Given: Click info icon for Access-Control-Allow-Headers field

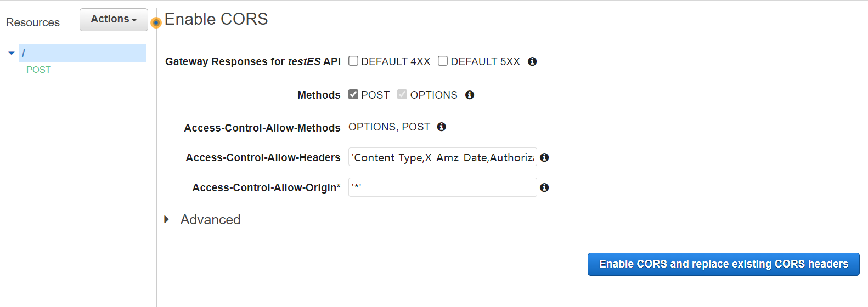Looking at the screenshot, I should pos(544,157).
